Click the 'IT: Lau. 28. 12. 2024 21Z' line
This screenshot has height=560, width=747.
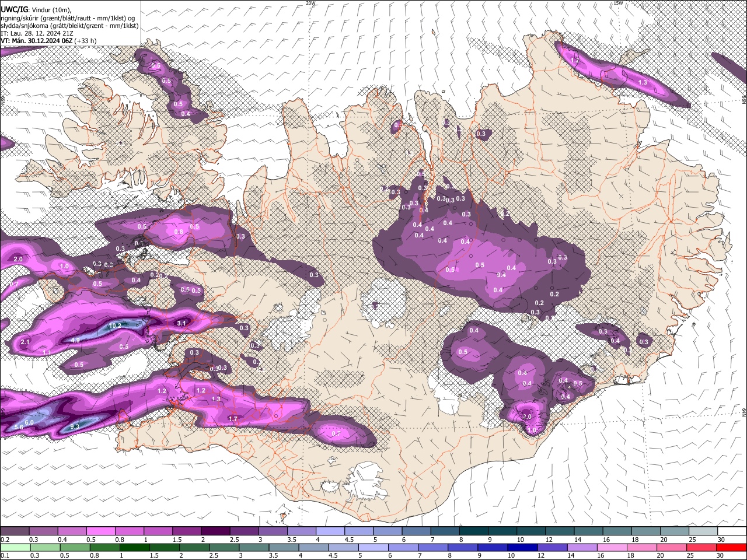tap(37, 33)
